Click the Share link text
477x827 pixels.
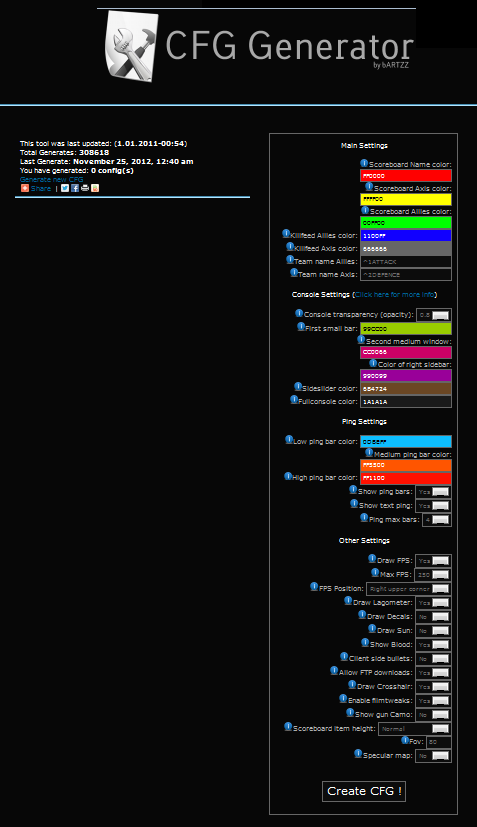[41, 188]
